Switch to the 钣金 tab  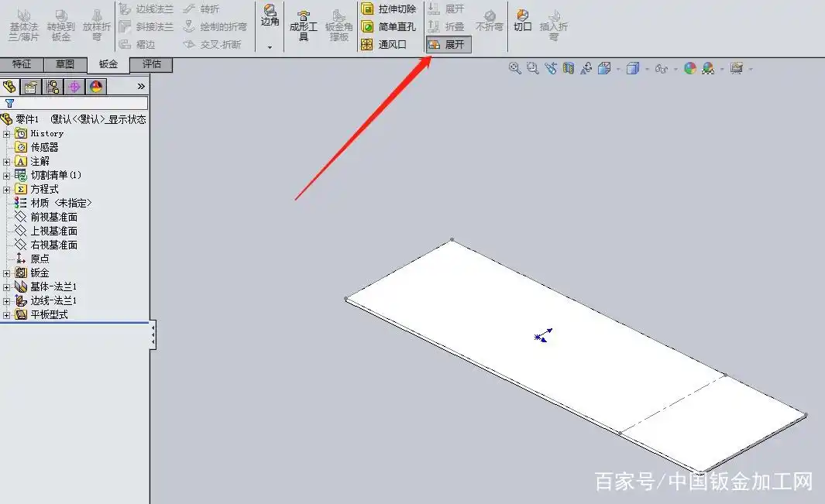tap(108, 64)
